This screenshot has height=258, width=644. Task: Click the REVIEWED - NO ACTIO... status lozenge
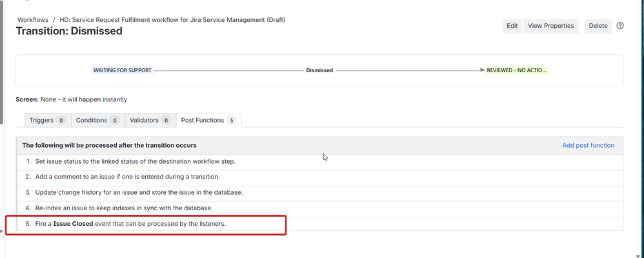click(517, 70)
